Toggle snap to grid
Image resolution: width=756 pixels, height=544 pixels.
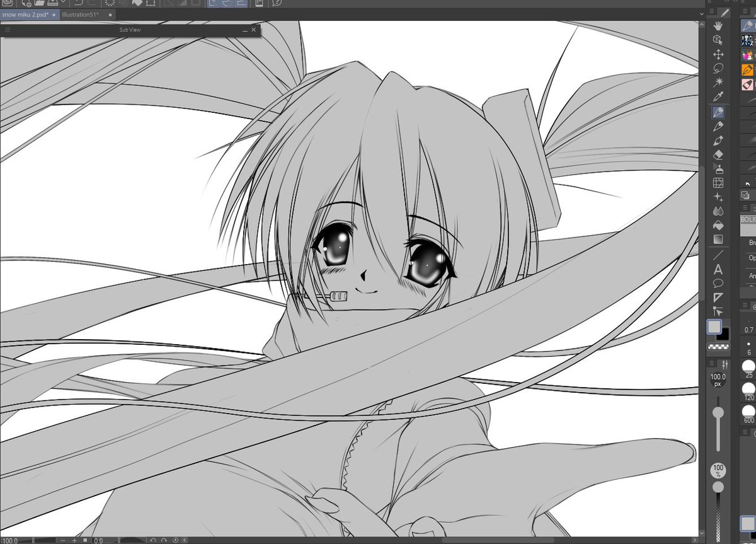point(242,3)
